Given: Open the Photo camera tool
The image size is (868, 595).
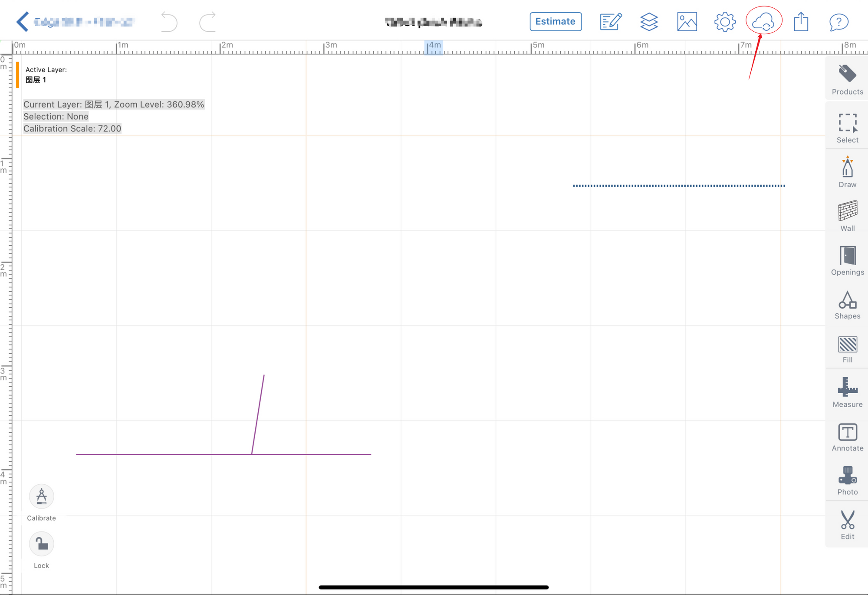Looking at the screenshot, I should (847, 480).
